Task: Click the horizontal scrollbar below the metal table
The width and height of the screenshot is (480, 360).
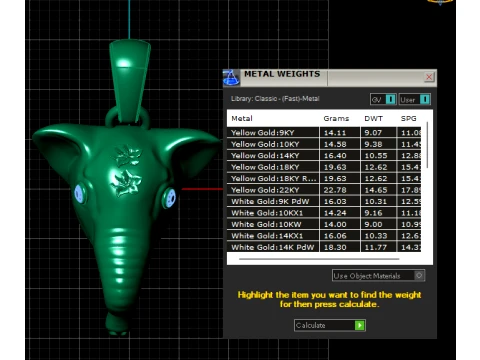Action: point(319,259)
